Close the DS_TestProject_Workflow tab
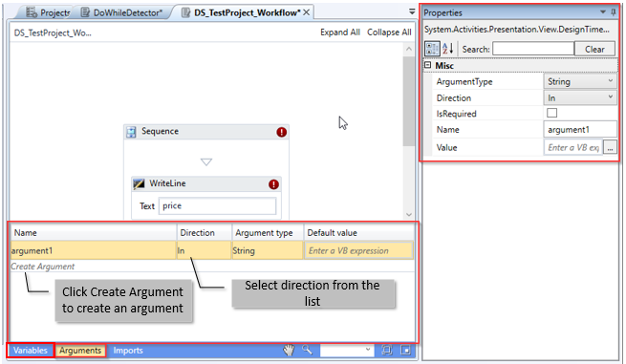The height and width of the screenshot is (364, 626). (306, 12)
